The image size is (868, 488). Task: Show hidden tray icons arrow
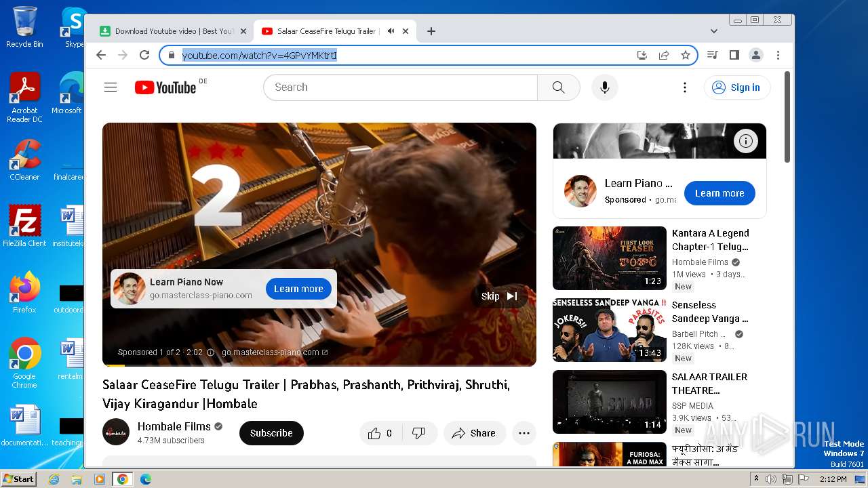[x=756, y=479]
